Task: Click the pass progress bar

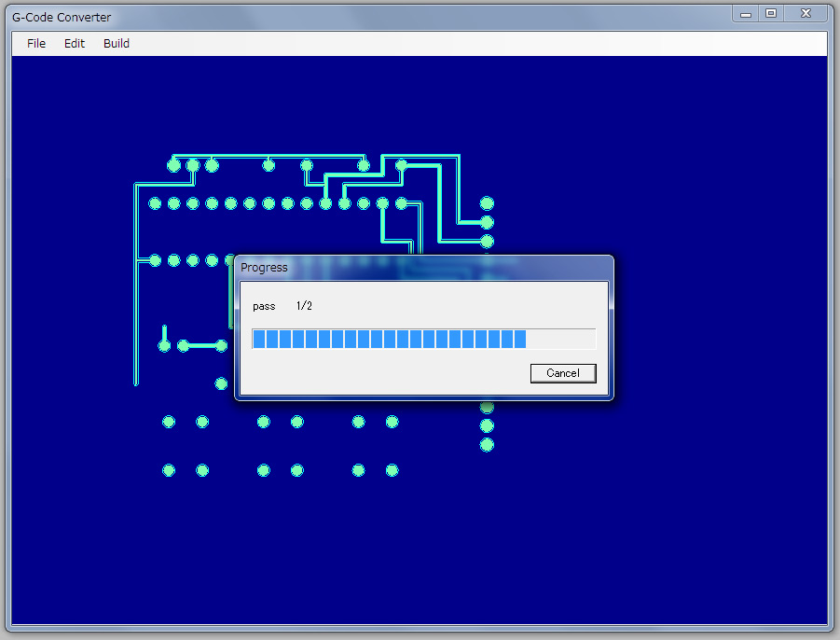Action: (424, 340)
